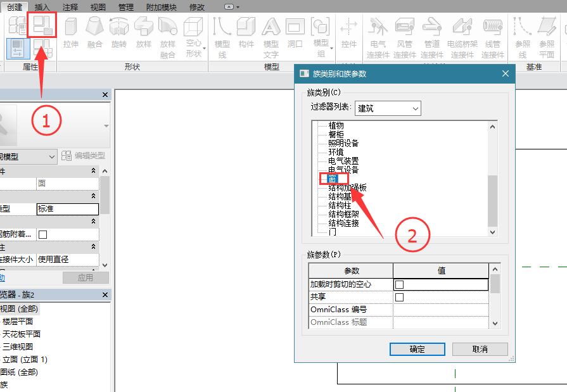Select the 参照线 (Reference Line) tool
Viewport: 567px width, 392px height.
coord(523,38)
